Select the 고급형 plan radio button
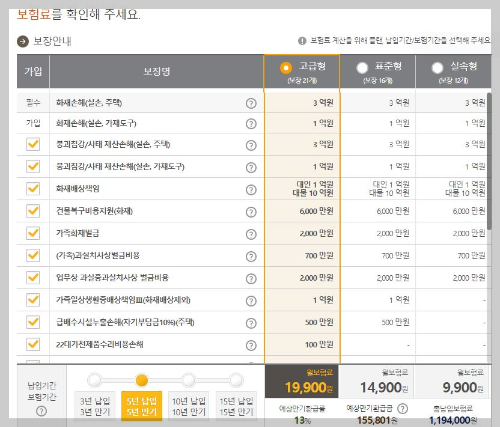This screenshot has height=427, width=500. pos(286,68)
